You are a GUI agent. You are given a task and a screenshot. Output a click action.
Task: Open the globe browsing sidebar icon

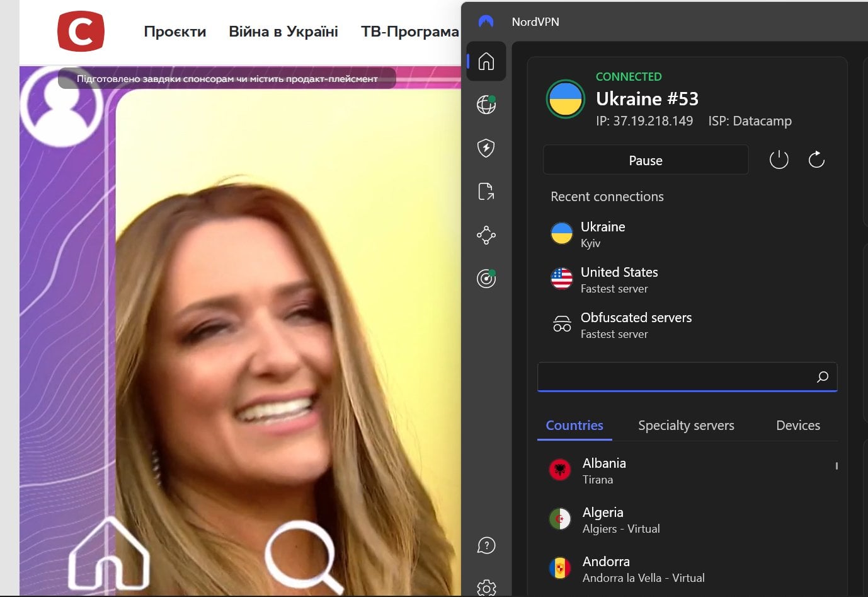pyautogui.click(x=486, y=105)
